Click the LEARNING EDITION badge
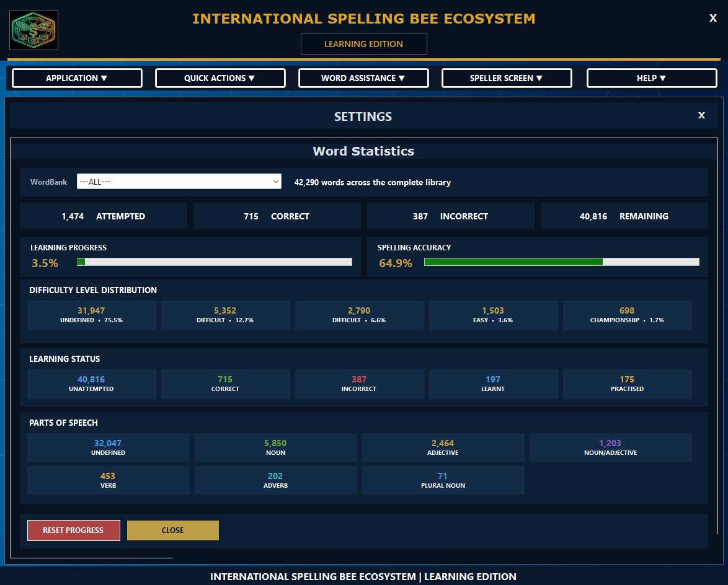 (363, 43)
